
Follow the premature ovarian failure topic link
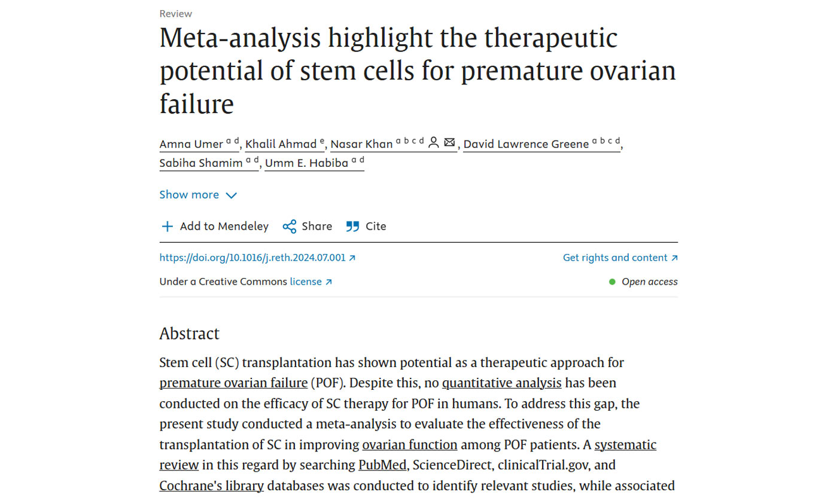[x=233, y=383]
